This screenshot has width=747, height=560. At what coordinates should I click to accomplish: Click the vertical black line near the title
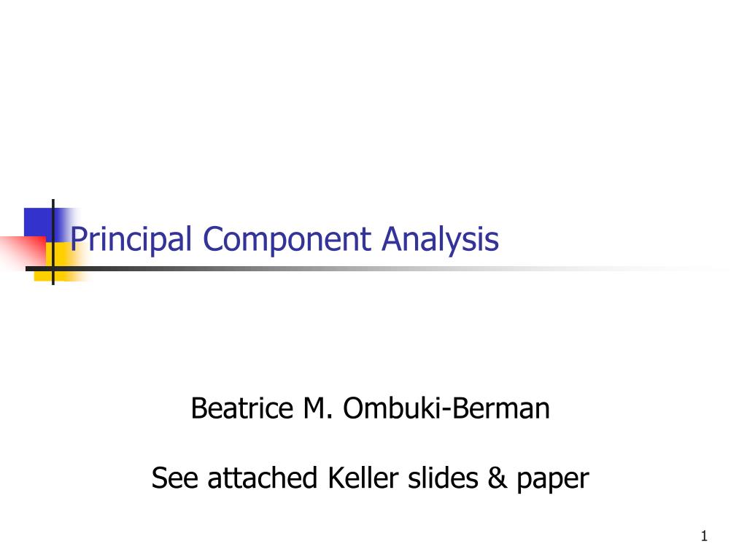pos(53,242)
